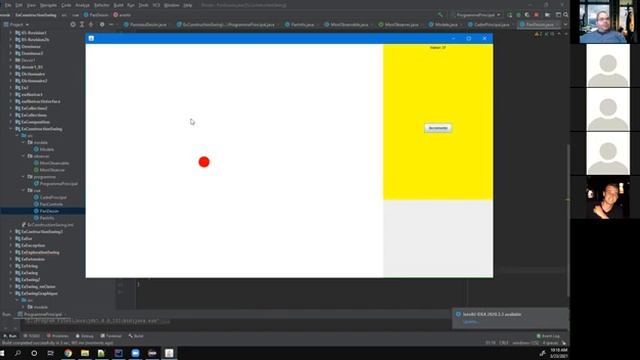
Task: Expand the ExComposition module
Action: 11,122
